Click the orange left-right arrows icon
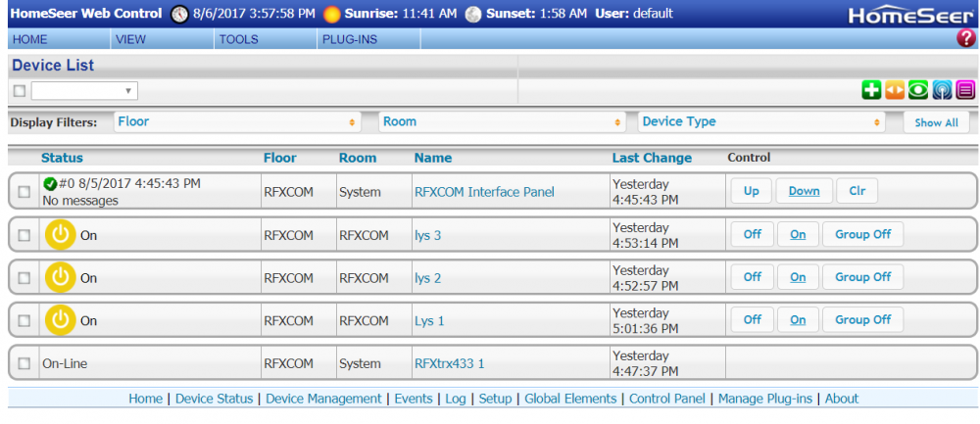This screenshot has width=980, height=424. coord(895,90)
